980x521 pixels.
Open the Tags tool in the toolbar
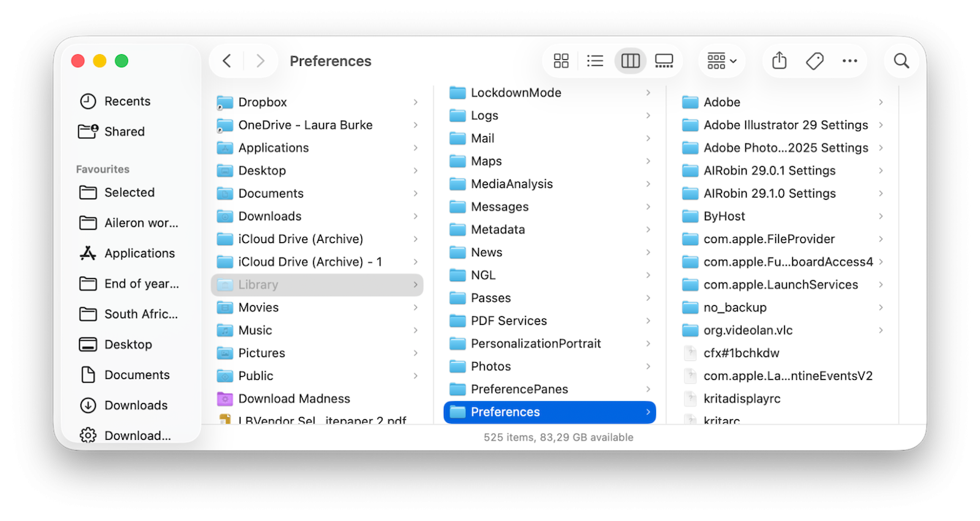click(x=814, y=61)
